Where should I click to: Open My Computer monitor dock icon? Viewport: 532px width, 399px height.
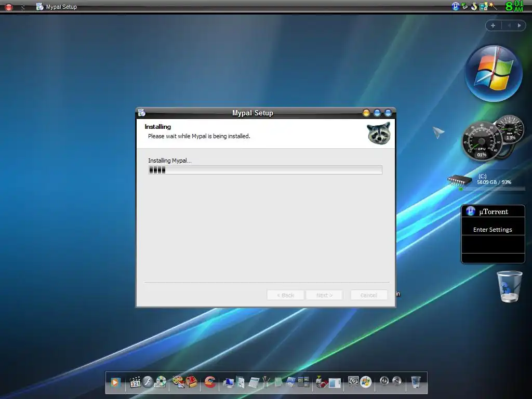pos(229,383)
